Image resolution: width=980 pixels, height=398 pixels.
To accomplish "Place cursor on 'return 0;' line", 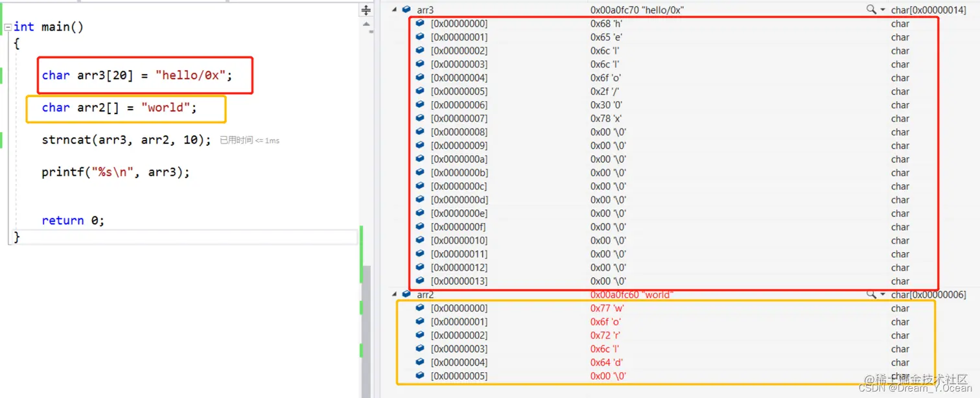I will 73,220.
